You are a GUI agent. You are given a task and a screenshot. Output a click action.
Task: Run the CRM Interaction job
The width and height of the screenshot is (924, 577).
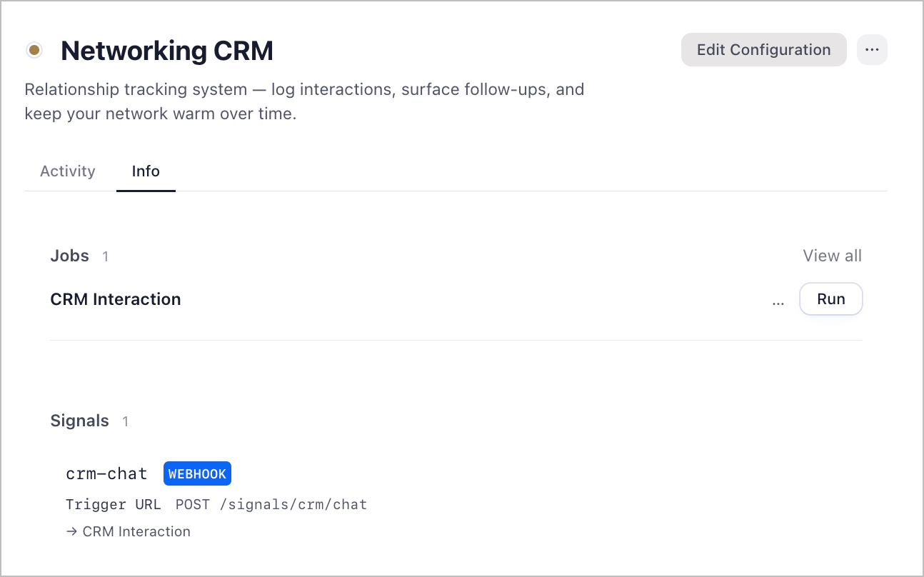point(831,299)
